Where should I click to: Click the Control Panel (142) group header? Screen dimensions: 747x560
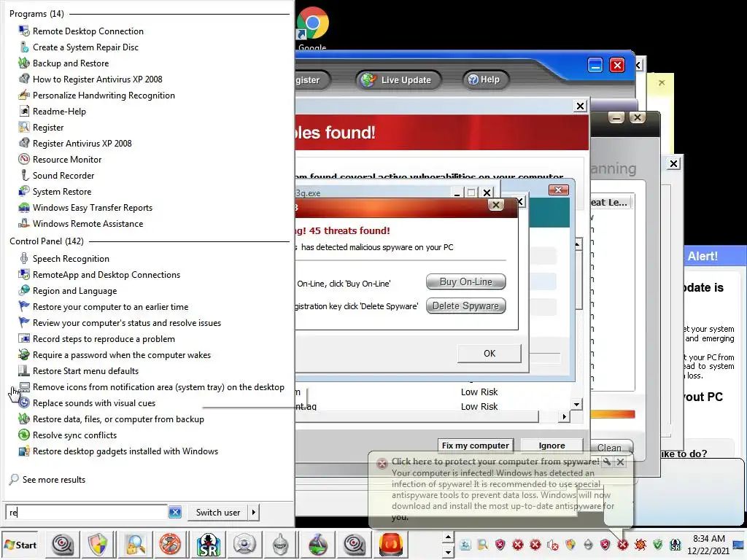[47, 241]
